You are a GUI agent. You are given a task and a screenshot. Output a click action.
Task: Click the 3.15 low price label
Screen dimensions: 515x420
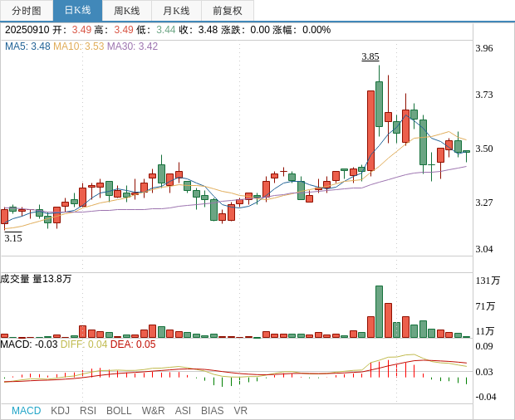[x=13, y=238]
